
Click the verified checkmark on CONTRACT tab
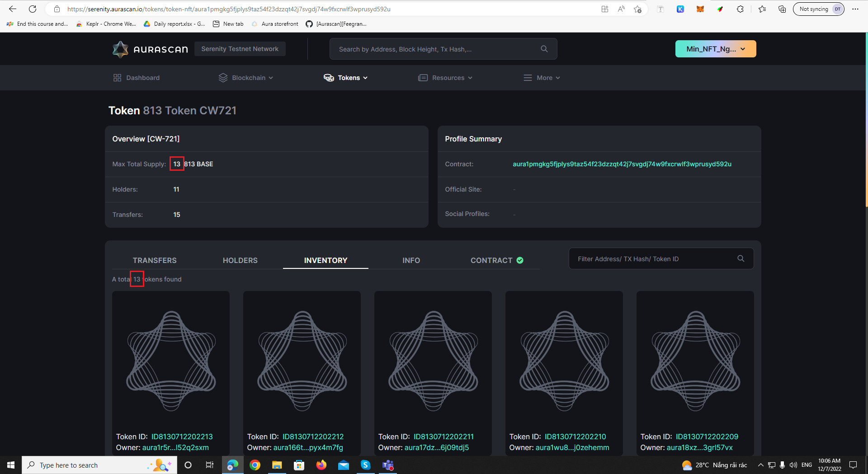pos(519,260)
